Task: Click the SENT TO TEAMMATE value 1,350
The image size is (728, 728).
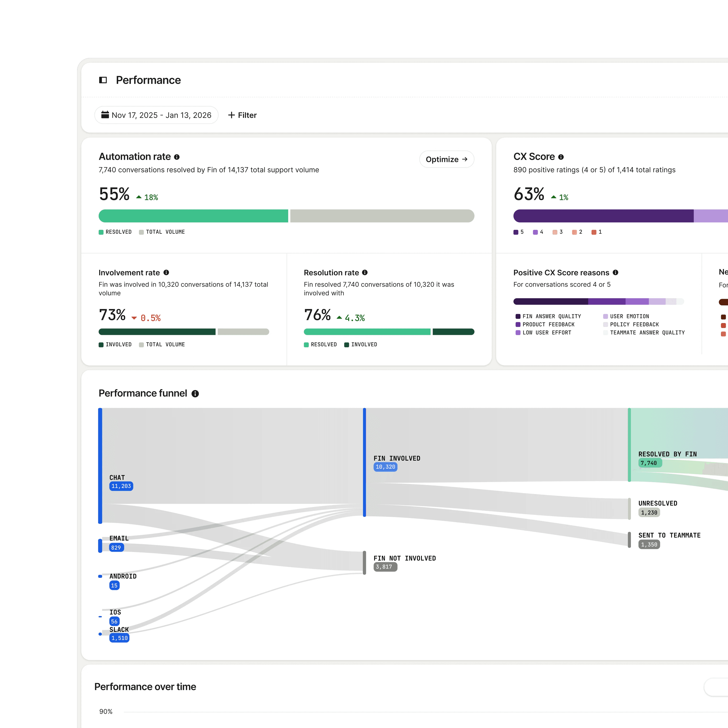Action: pos(649,545)
